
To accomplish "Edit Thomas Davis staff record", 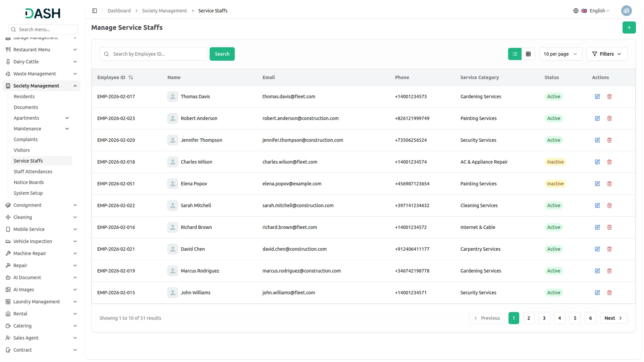I will coord(597,97).
